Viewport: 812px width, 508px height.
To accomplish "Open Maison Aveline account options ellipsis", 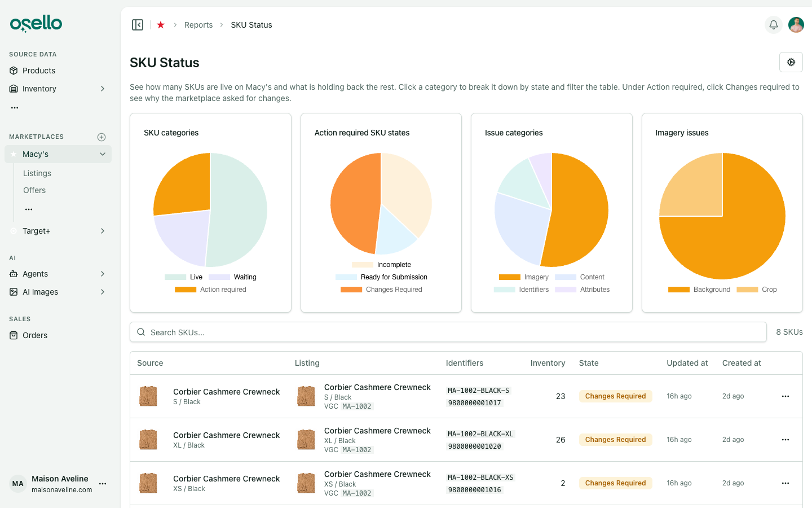I will click(x=103, y=484).
